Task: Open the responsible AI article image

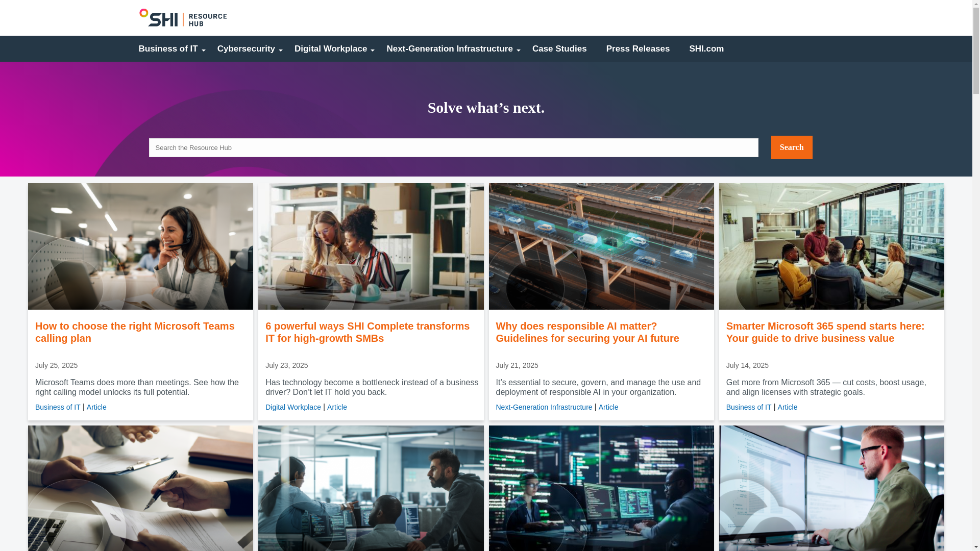Action: coord(601,246)
